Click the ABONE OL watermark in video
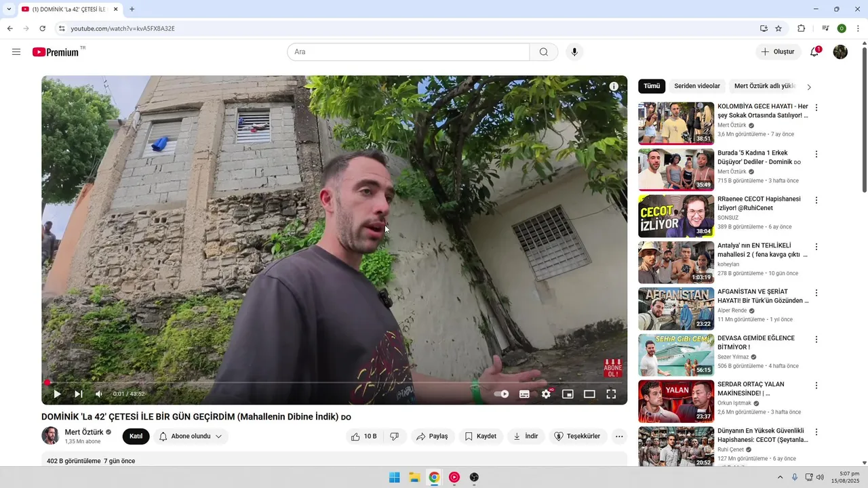 pyautogui.click(x=613, y=368)
